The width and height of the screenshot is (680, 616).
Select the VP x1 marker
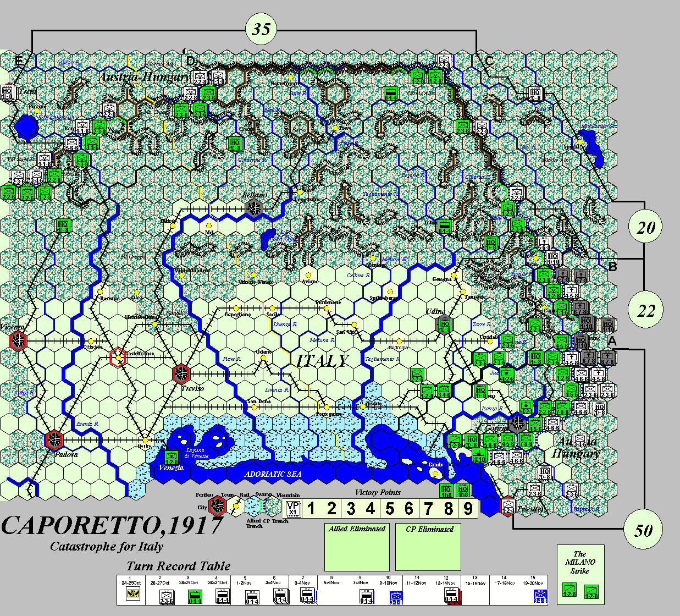coord(294,508)
